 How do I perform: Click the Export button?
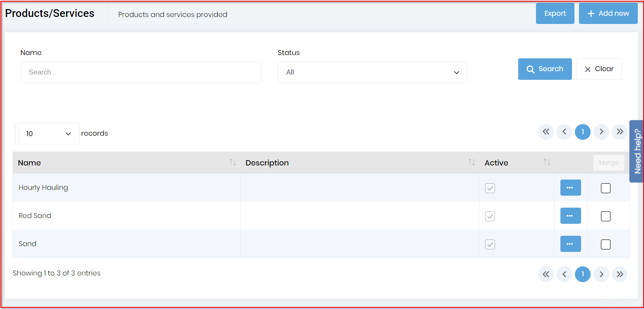[555, 14]
